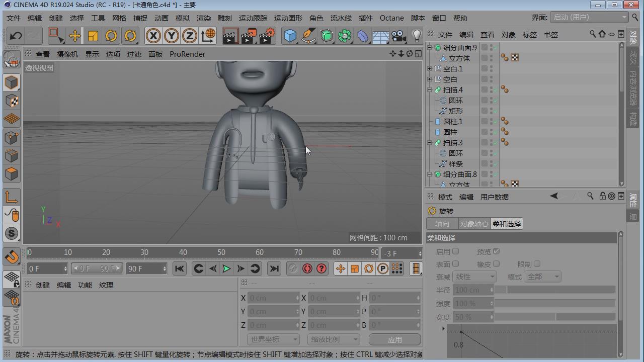Toggle the 预览 checkbox
Image resolution: width=644 pixels, height=362 pixels.
pos(496,251)
